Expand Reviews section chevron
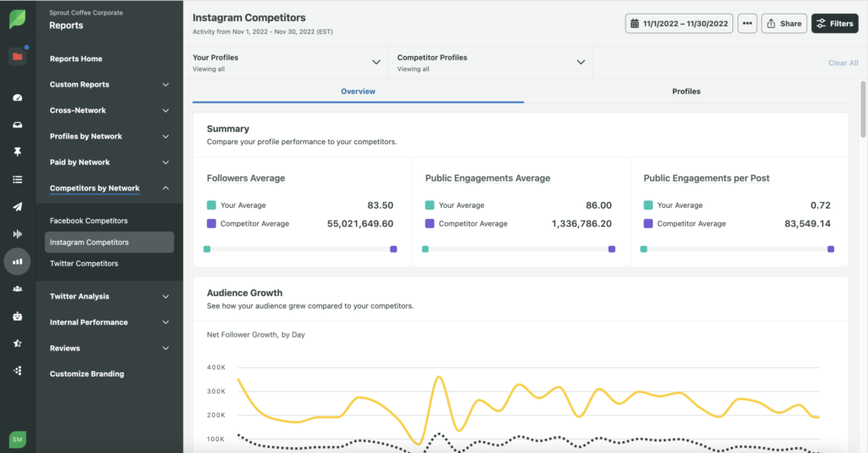 point(165,349)
